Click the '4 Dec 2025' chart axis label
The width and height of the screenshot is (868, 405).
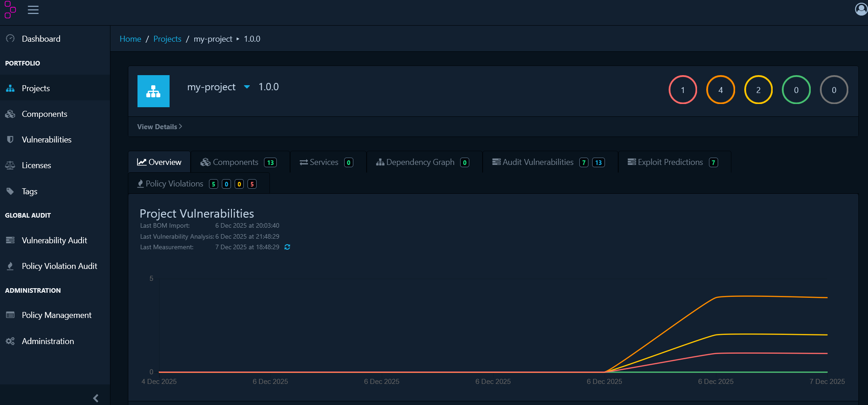coord(159,382)
